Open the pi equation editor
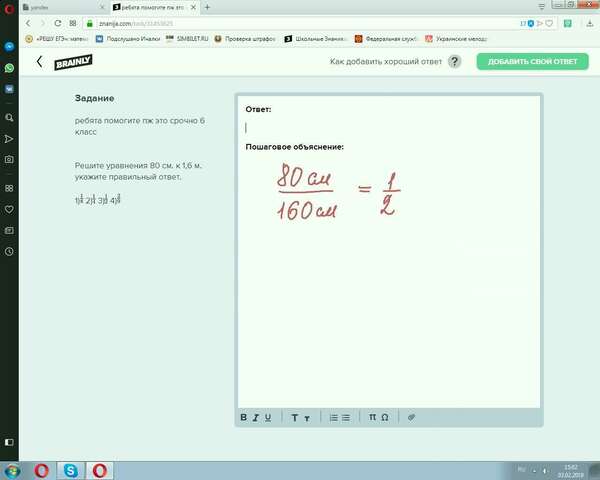Image resolution: width=600 pixels, height=480 pixels. pyautogui.click(x=372, y=417)
